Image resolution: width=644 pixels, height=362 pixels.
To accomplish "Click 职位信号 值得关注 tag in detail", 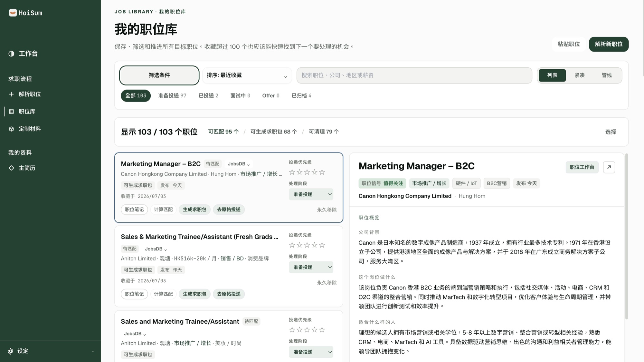I will tap(382, 183).
